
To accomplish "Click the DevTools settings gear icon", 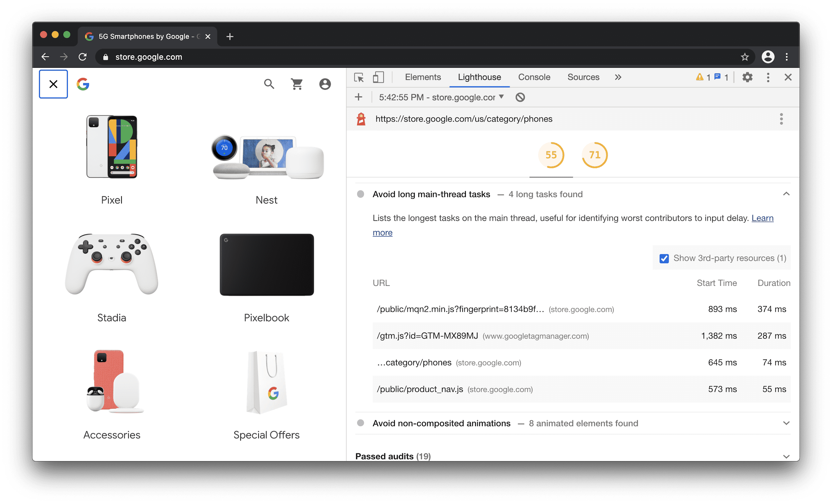I will tap(747, 76).
